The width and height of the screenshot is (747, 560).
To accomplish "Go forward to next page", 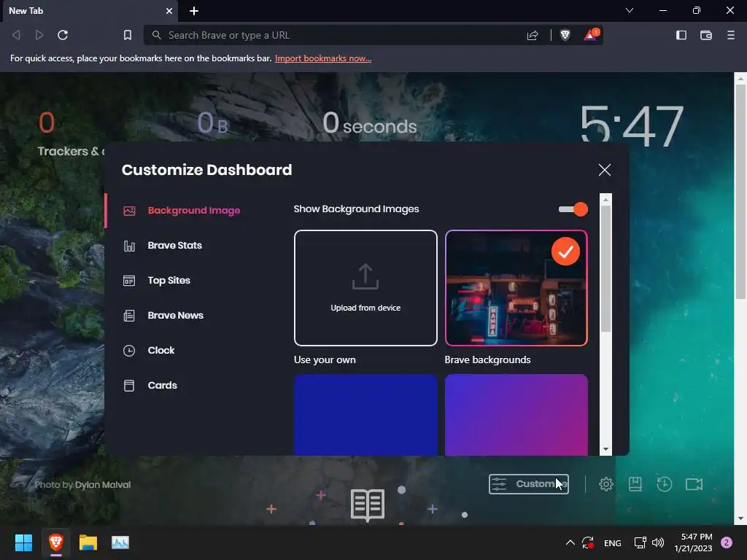I will [39, 35].
